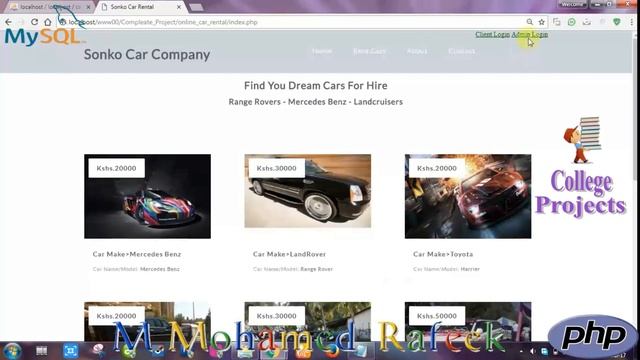
Task: Click model name 'Harrier' text
Action: click(x=470, y=269)
